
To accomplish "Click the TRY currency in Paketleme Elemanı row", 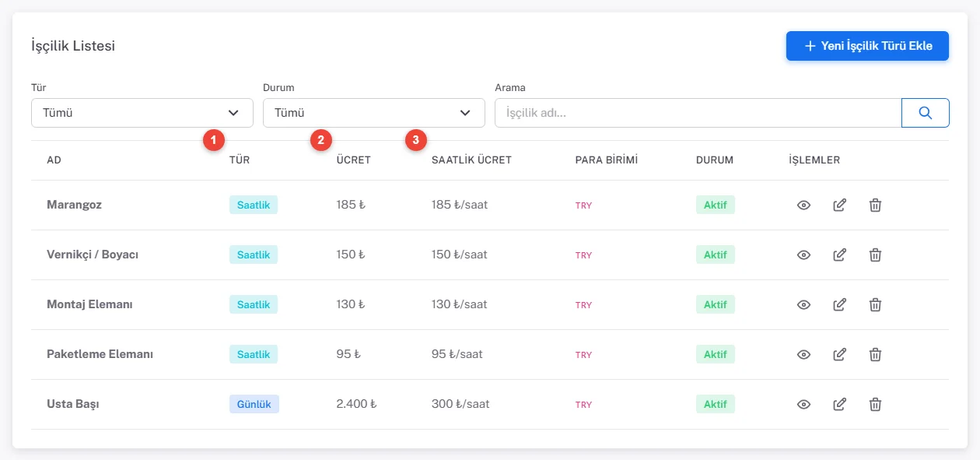I will click(583, 355).
